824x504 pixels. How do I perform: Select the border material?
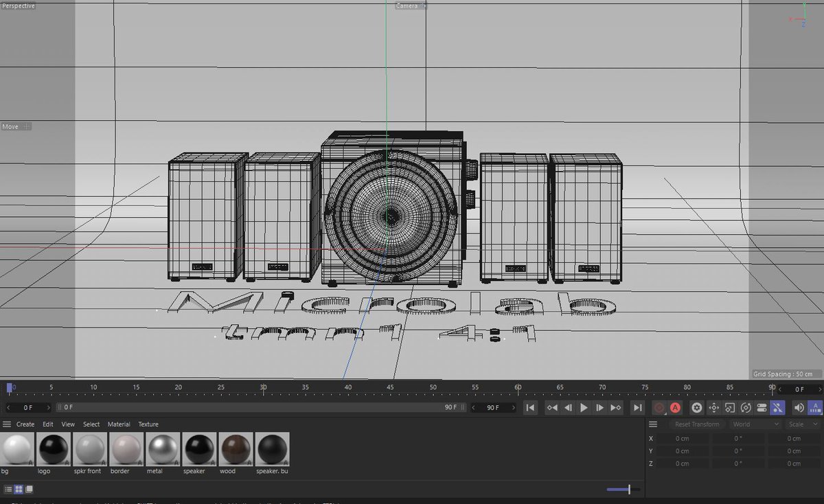tap(126, 450)
